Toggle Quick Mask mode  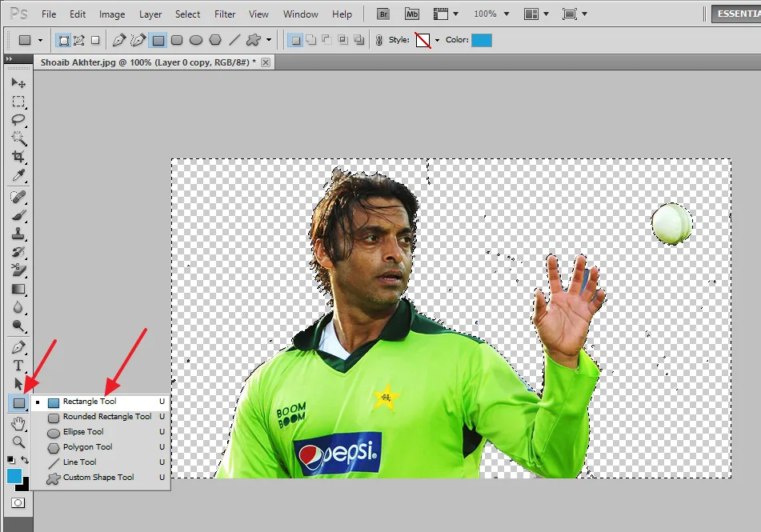[x=18, y=503]
